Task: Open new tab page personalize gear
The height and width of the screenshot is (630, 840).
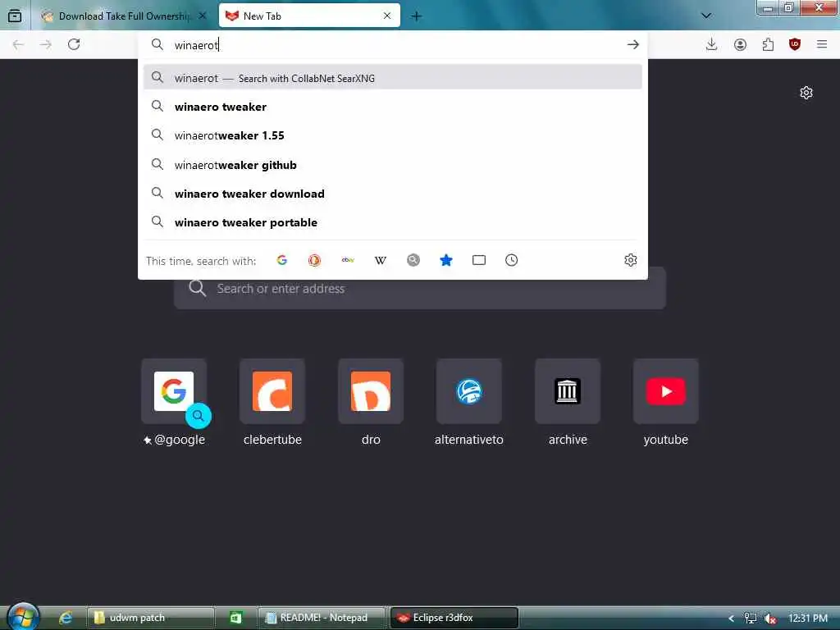Action: click(x=806, y=93)
